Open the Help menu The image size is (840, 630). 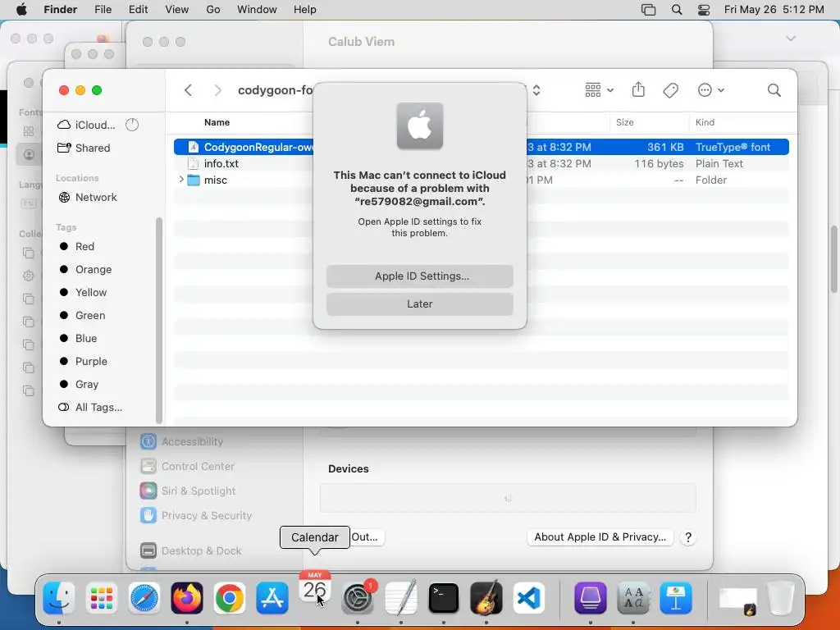pos(305,10)
